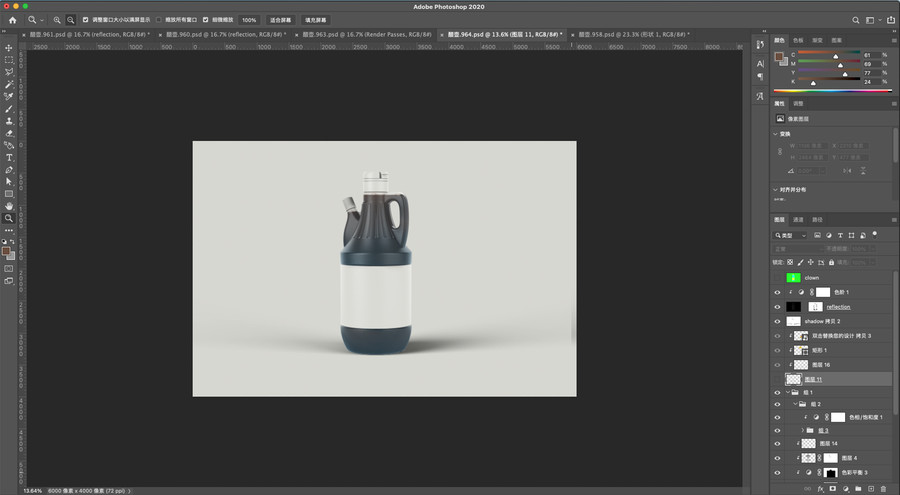Open the Character panel icon
The image size is (900, 495).
coord(760,64)
